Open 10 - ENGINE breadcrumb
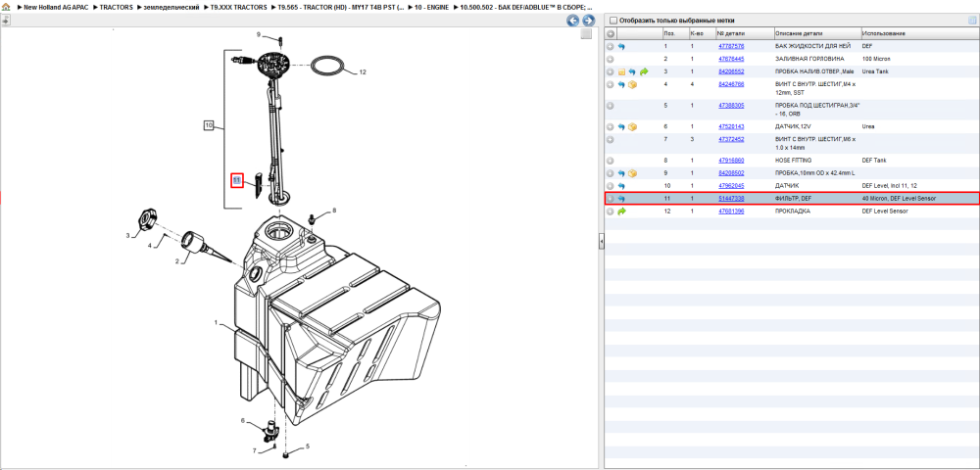Image resolution: width=980 pixels, height=470 pixels. pos(432,7)
